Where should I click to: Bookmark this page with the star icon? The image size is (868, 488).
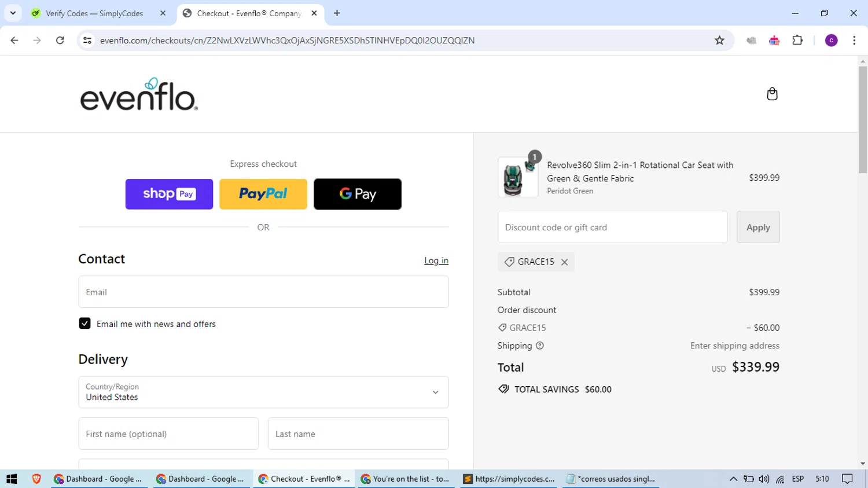(719, 41)
